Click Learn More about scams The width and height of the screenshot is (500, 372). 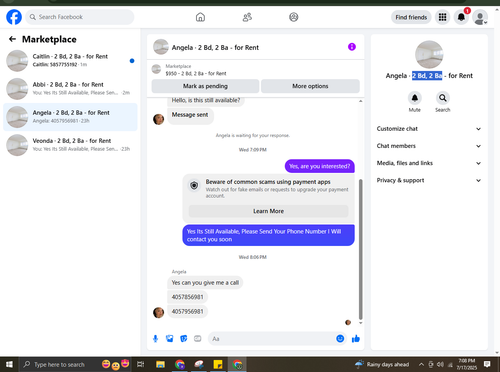[268, 211]
